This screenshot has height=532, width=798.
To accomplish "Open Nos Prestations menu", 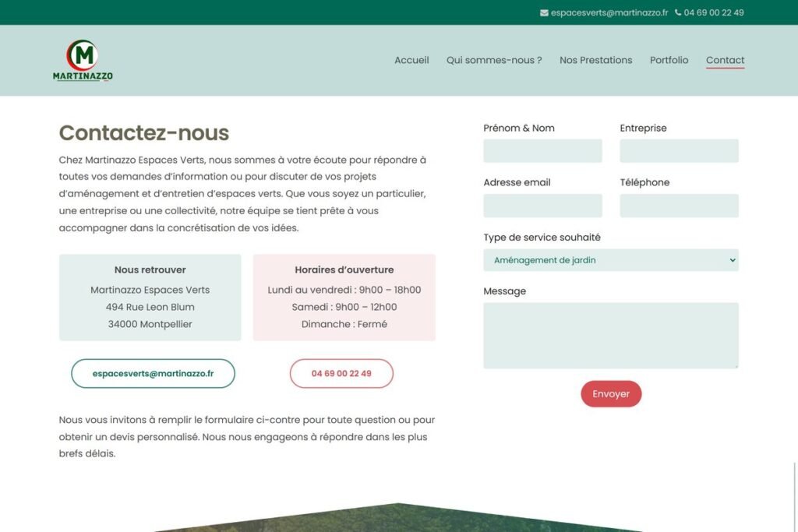I will click(595, 60).
